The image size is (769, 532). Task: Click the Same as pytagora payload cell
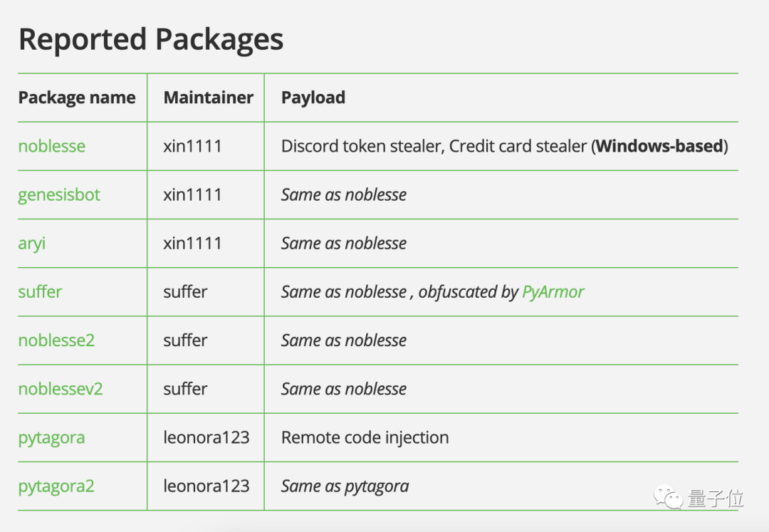click(345, 486)
